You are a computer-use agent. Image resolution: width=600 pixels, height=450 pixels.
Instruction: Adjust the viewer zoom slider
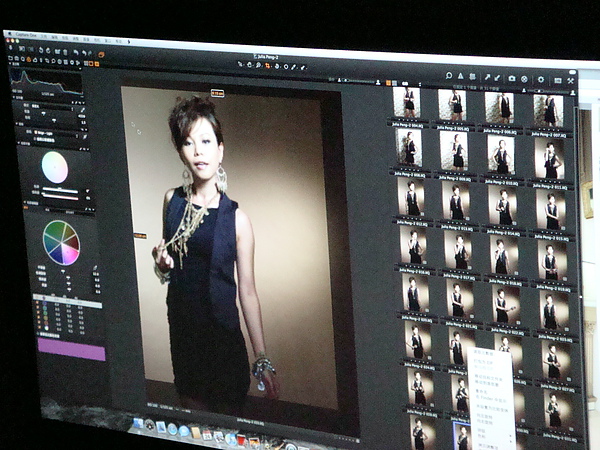click(359, 81)
